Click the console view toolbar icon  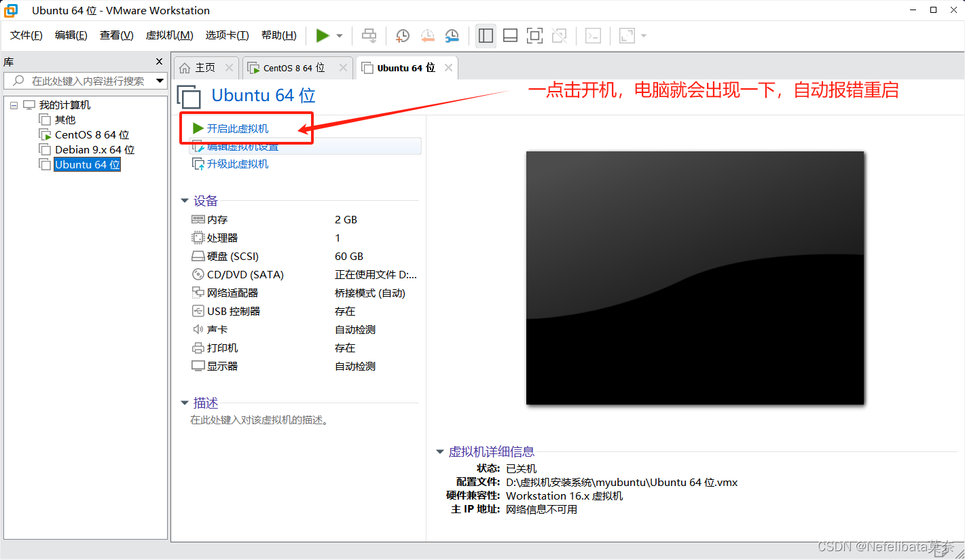pyautogui.click(x=593, y=36)
